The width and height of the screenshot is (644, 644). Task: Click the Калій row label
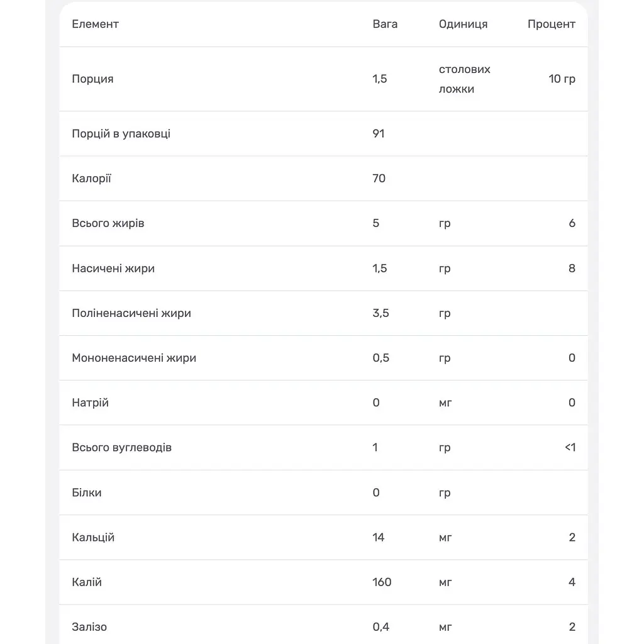tap(86, 582)
